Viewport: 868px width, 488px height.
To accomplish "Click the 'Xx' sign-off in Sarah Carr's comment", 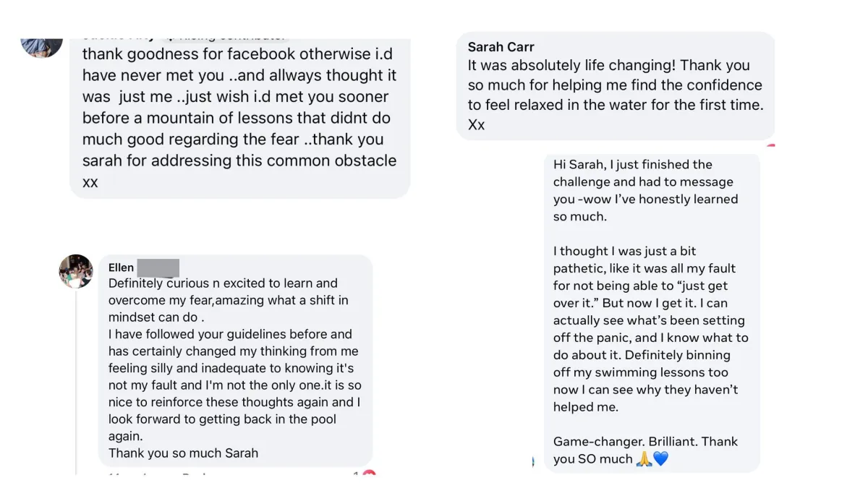I will pyautogui.click(x=476, y=124).
